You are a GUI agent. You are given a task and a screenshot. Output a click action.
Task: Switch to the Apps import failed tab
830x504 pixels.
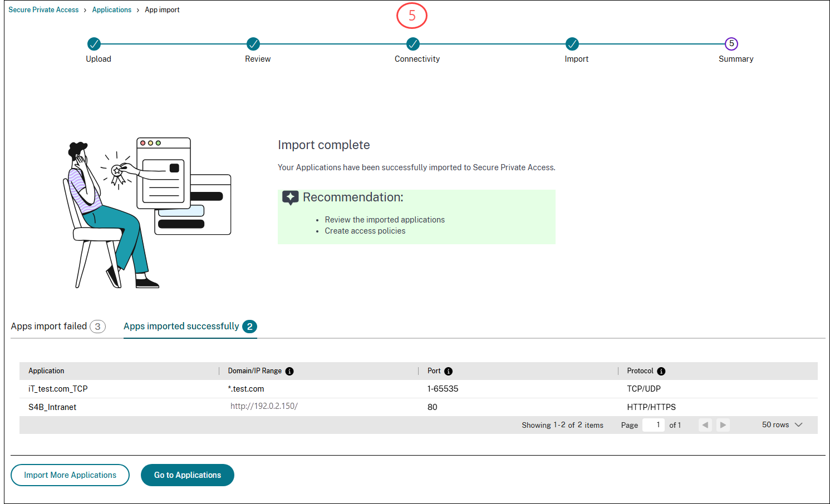[48, 326]
